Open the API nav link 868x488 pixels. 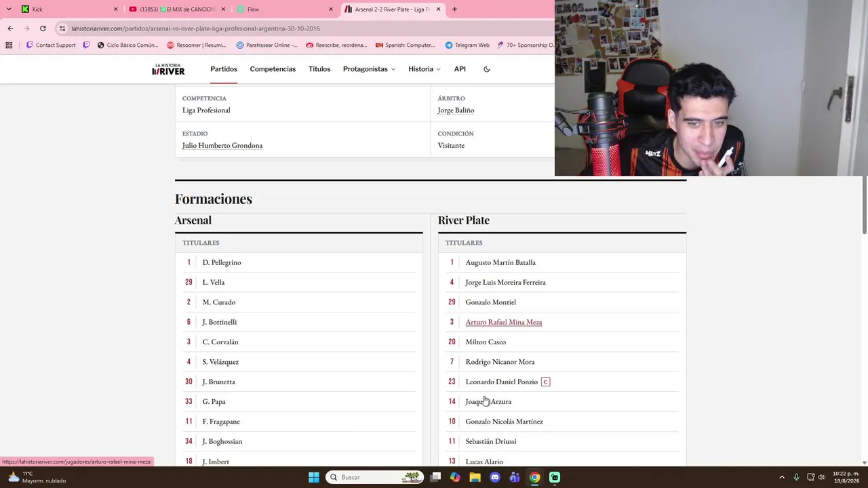click(460, 69)
